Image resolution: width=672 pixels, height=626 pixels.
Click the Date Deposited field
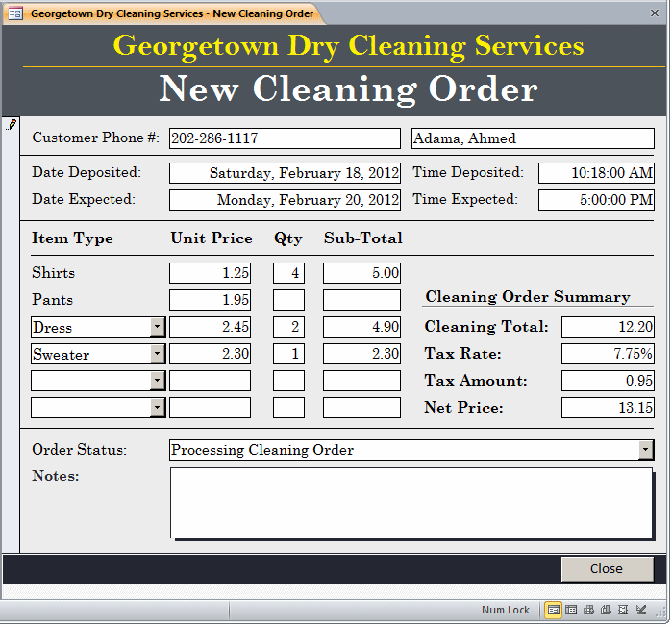click(x=285, y=173)
